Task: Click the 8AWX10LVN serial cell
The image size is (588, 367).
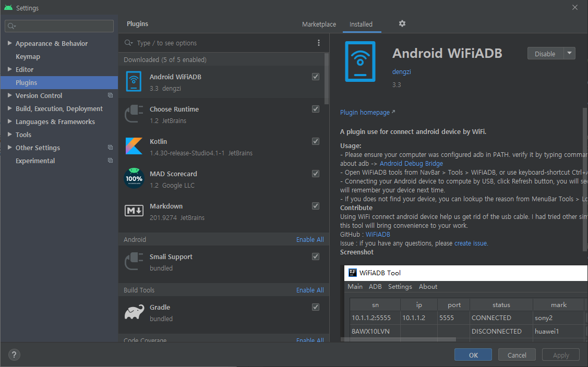Action: click(375, 331)
